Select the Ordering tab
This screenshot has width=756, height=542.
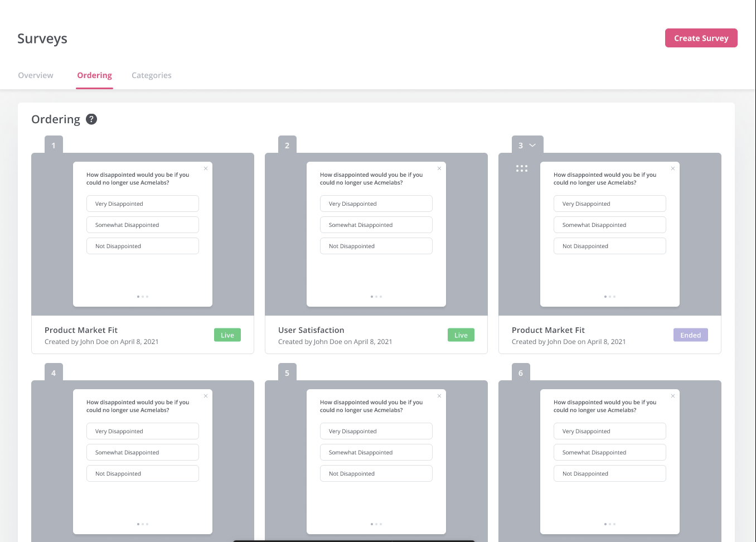94,75
